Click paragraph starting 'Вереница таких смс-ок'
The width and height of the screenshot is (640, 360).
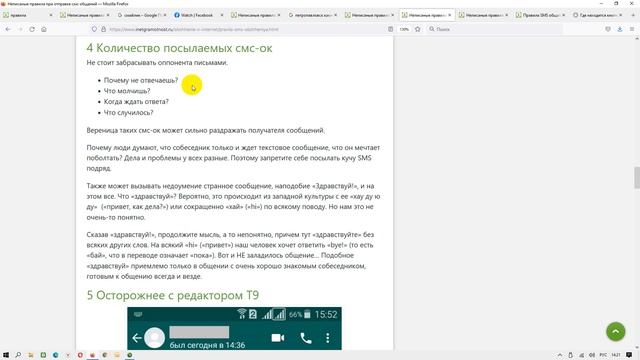point(206,131)
